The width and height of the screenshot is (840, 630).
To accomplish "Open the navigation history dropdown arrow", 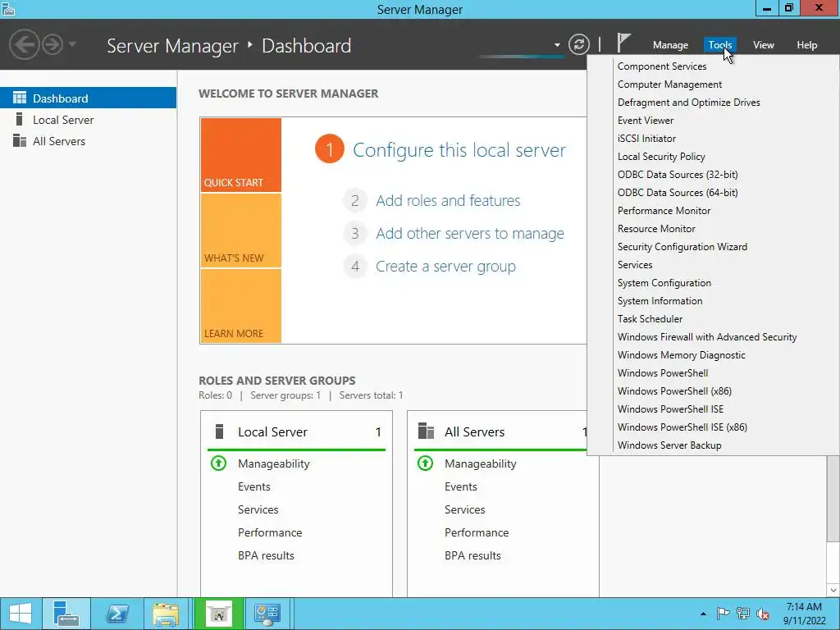I will pyautogui.click(x=72, y=44).
